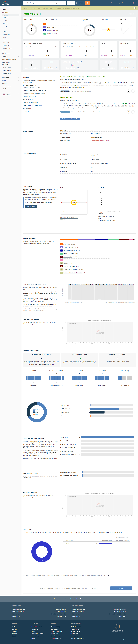This screenshot has width=138, height=644.
Task: Open Check out the interactive Link Graph link
Action: click(x=69, y=219)
